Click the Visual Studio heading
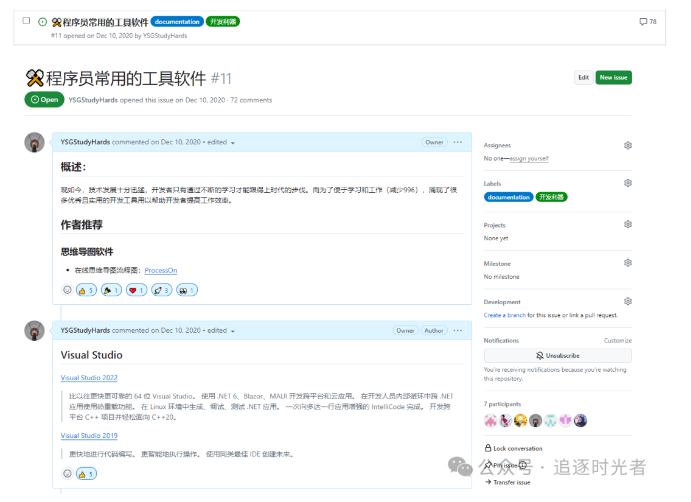 92,355
